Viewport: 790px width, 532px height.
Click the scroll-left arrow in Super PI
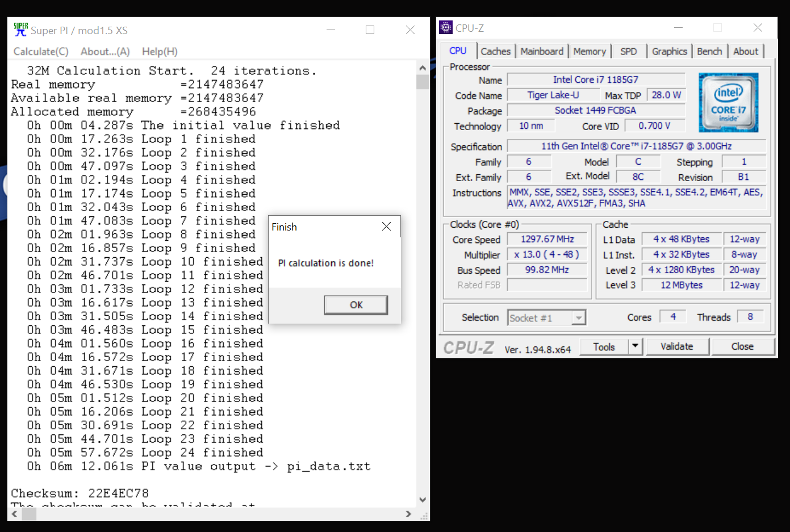pos(14,514)
